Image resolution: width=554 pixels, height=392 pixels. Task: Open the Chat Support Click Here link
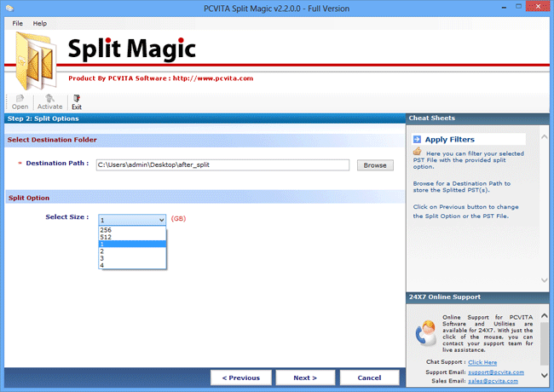(x=482, y=362)
